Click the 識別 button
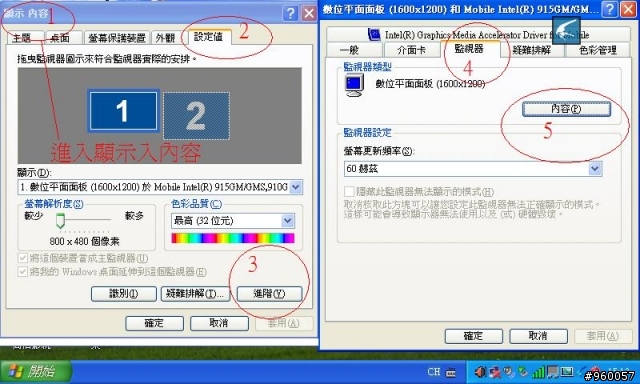This screenshot has width=640, height=384. coord(124,293)
